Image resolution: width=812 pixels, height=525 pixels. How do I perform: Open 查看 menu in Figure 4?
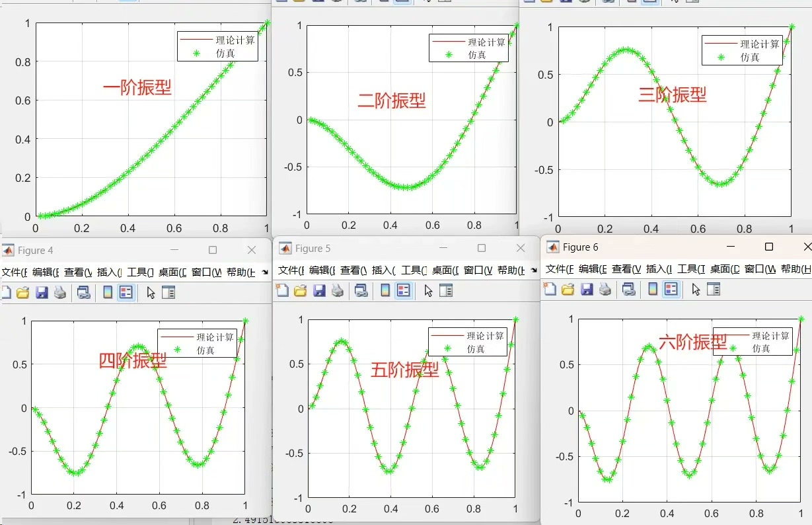77,272
